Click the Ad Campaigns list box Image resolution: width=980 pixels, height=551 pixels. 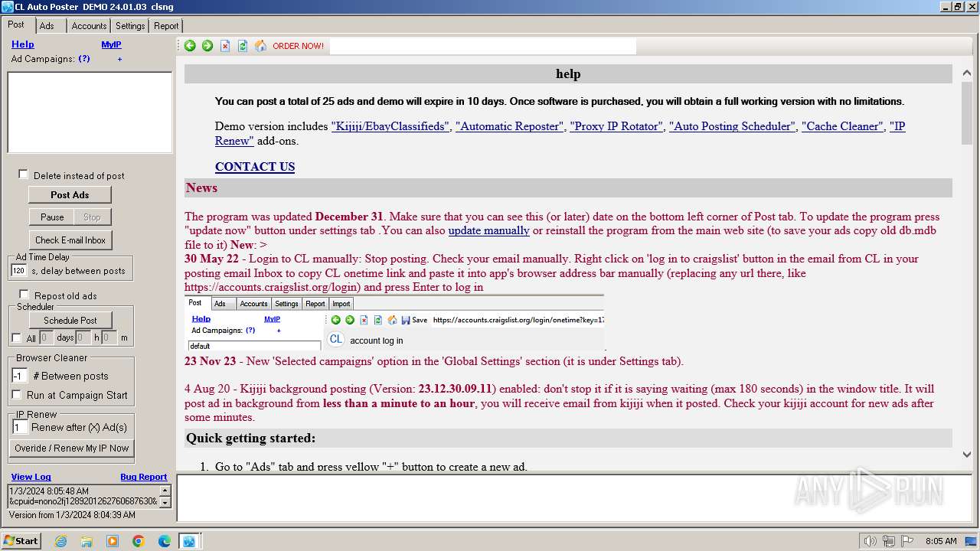(90, 112)
